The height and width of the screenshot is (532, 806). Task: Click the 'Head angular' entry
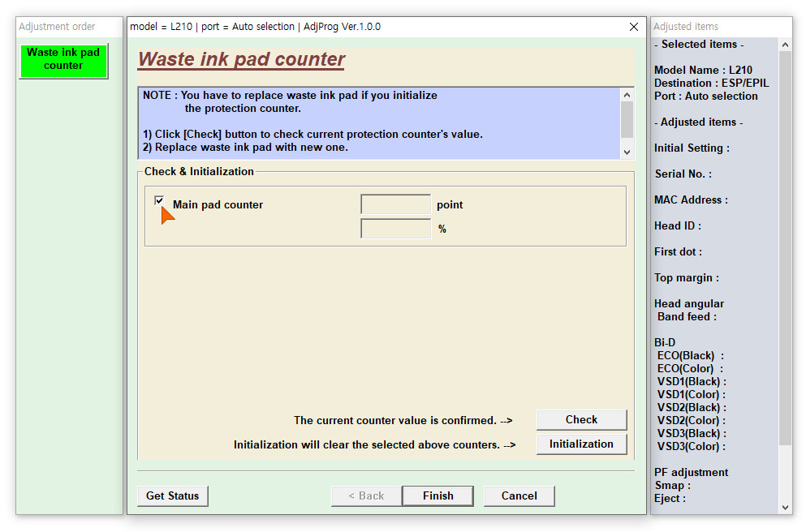tap(689, 303)
